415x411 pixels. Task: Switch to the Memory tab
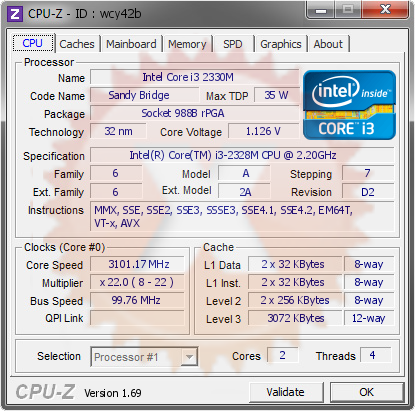pos(187,44)
